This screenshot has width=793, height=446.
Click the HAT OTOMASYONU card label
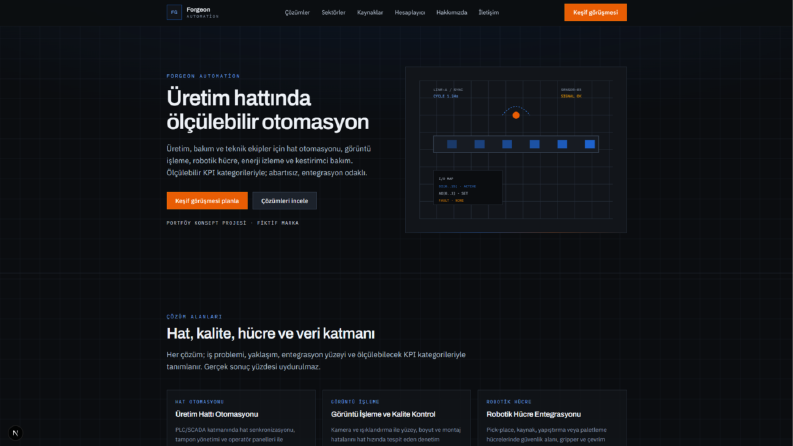[199, 402]
